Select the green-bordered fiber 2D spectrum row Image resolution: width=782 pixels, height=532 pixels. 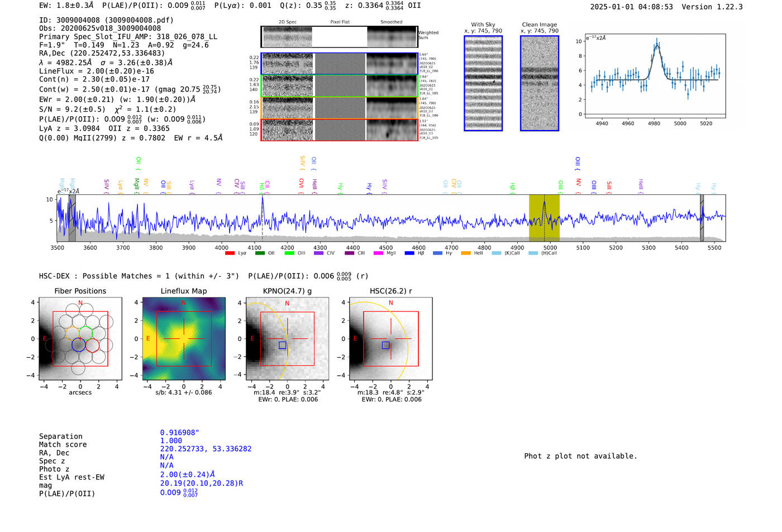coord(339,85)
